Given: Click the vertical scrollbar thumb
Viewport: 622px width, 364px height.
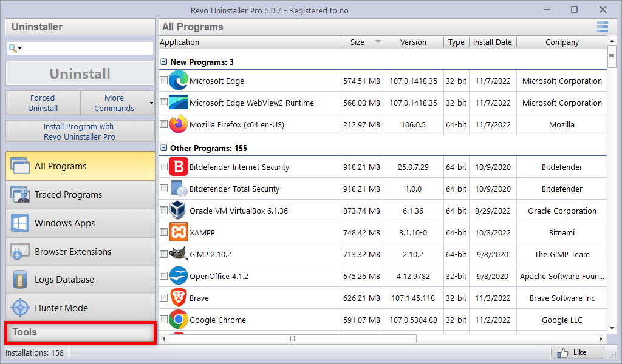Looking at the screenshot, I should point(612,56).
